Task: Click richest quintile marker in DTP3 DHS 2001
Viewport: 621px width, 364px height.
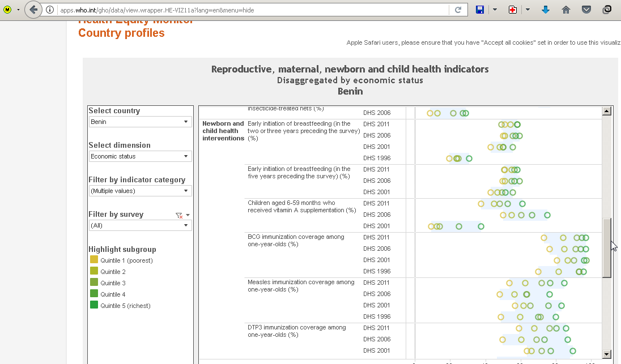Action: [x=573, y=351]
